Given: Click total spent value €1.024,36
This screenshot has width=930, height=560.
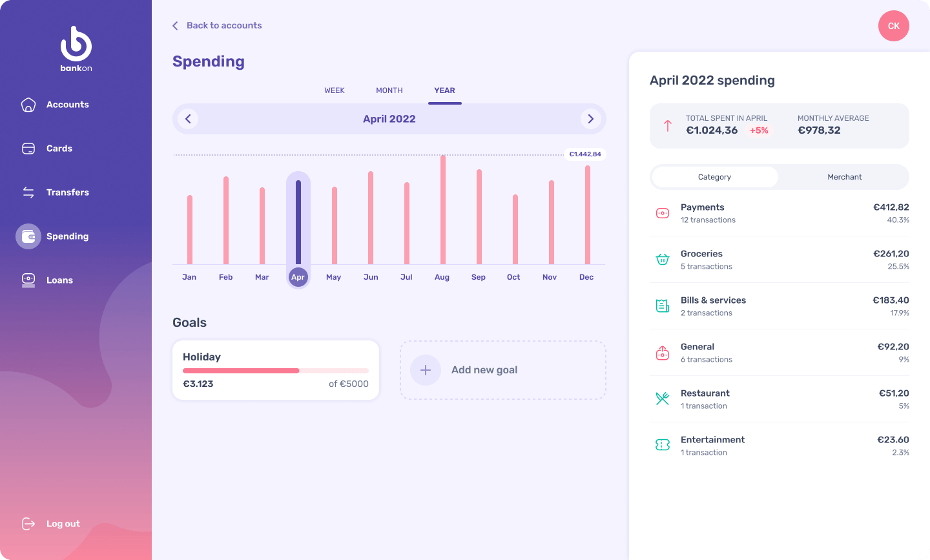Looking at the screenshot, I should pos(712,130).
